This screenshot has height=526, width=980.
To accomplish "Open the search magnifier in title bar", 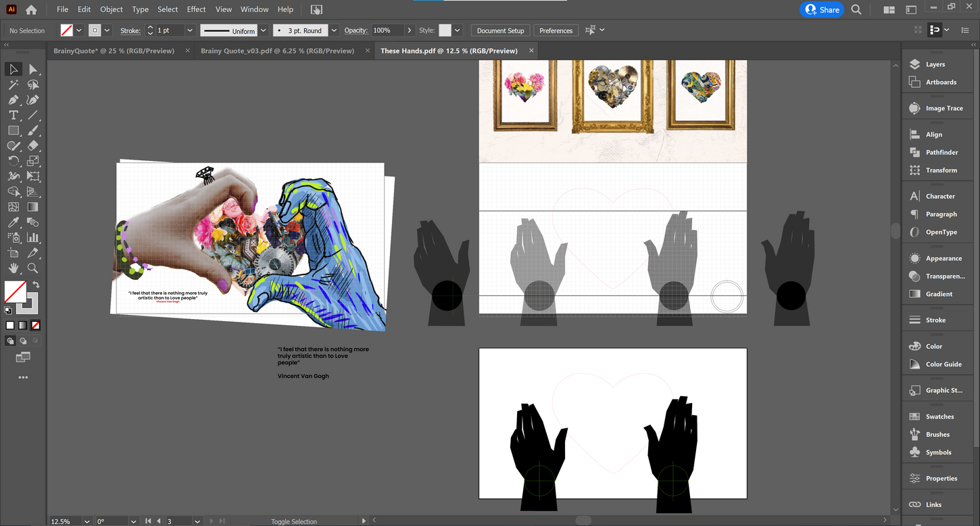I will (856, 9).
